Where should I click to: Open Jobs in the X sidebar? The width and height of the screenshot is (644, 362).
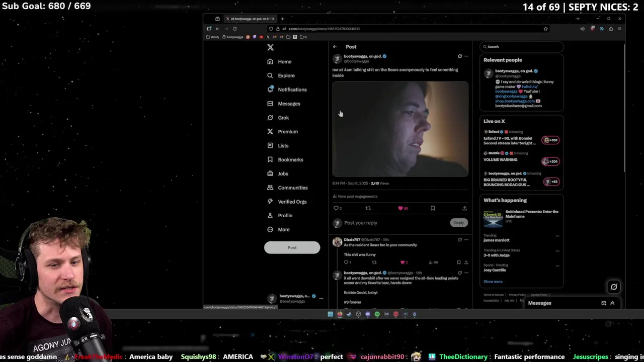click(x=278, y=174)
